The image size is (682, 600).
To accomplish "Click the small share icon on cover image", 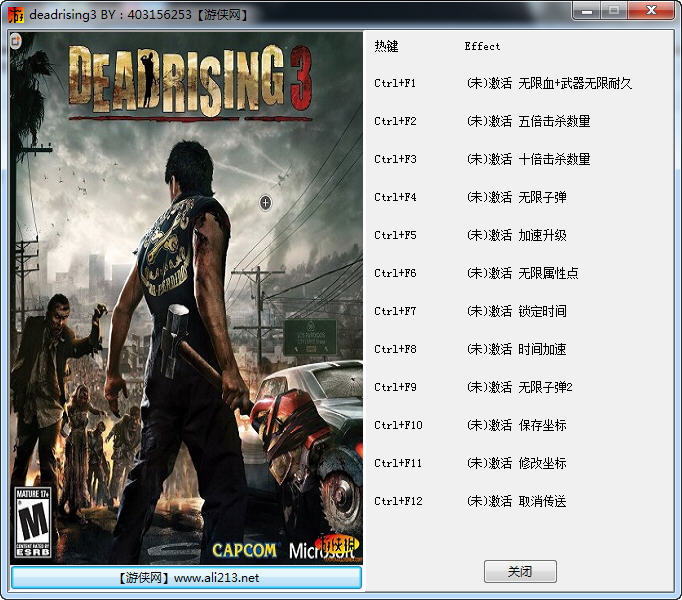I will coord(16,41).
